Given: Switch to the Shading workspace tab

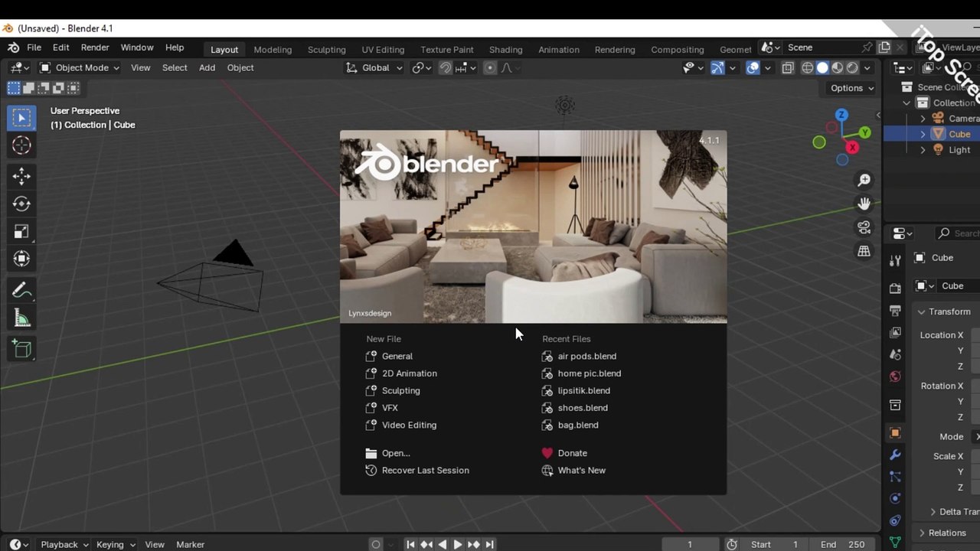Looking at the screenshot, I should [x=505, y=49].
